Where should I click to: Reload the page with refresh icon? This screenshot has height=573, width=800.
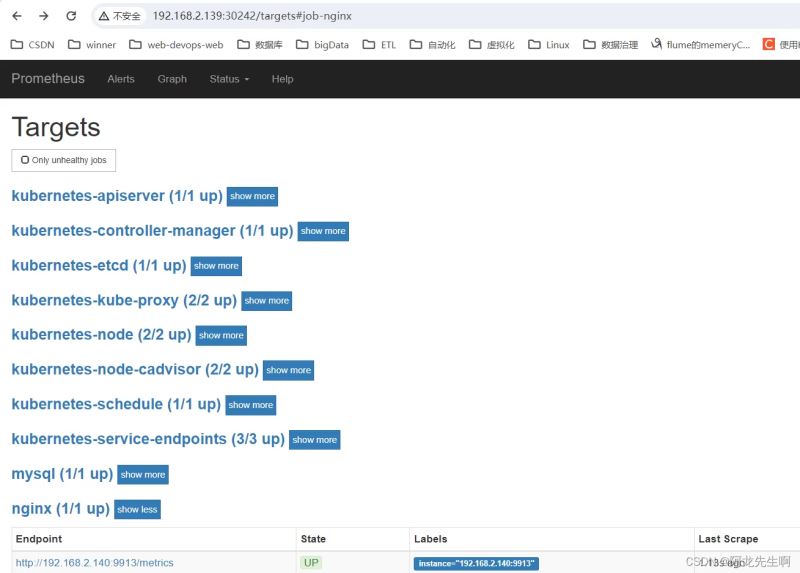click(x=71, y=16)
